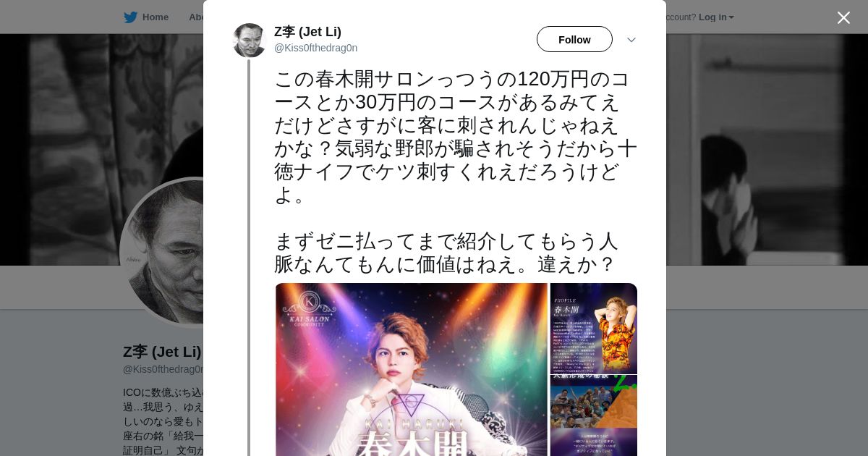Click the Twitter bird icon
This screenshot has height=456, width=868.
coord(130,17)
